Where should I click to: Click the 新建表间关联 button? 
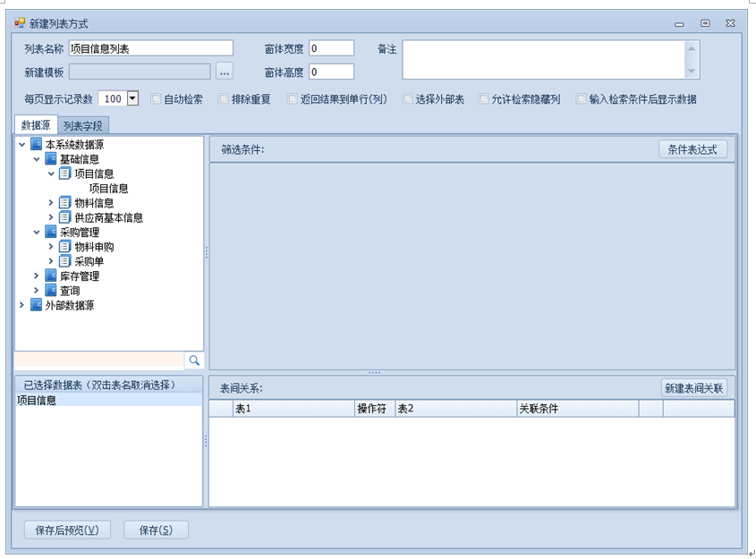tap(694, 388)
